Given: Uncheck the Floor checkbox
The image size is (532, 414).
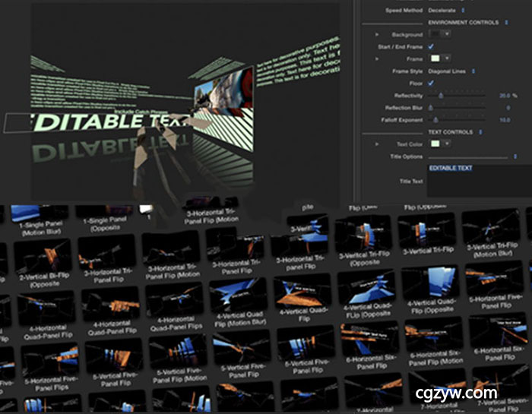Looking at the screenshot, I should point(432,83).
